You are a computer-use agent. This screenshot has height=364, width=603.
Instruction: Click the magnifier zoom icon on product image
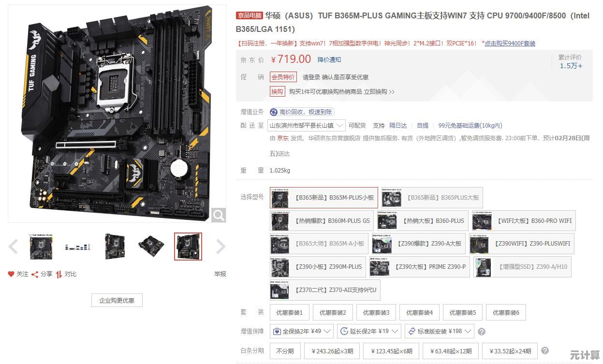[219, 215]
